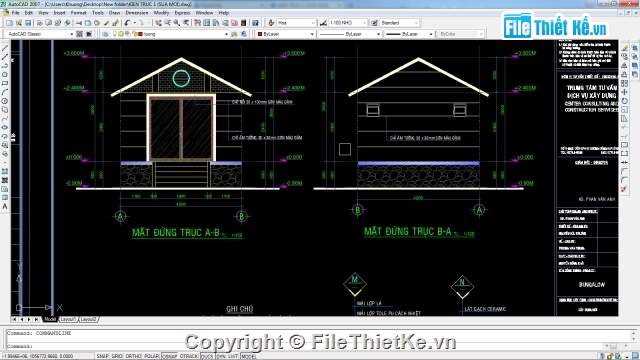Select the Line draw tool

[x=5, y=48]
